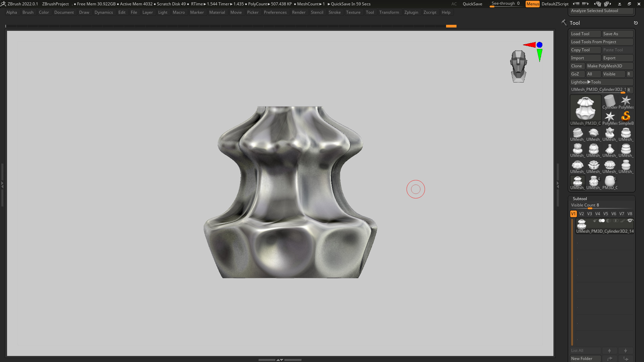Viewport: 644px width, 362px height.
Task: Click the New Folder button
Action: 585,359
